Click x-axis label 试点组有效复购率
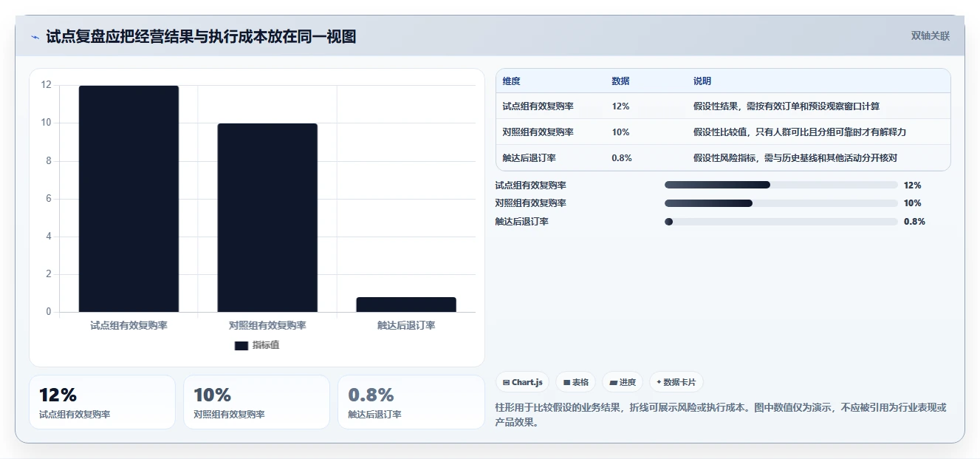 [129, 325]
